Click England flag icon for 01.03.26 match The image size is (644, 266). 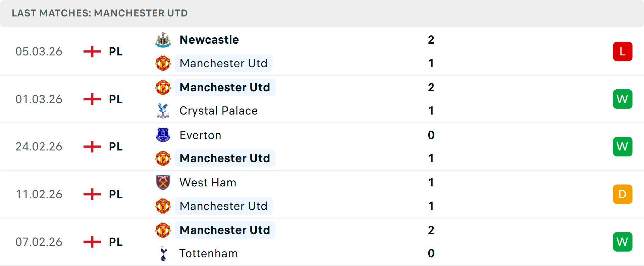click(92, 99)
